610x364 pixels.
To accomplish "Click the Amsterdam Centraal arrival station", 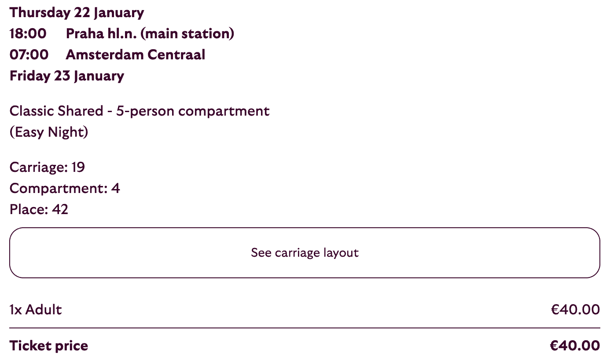I will tap(135, 55).
